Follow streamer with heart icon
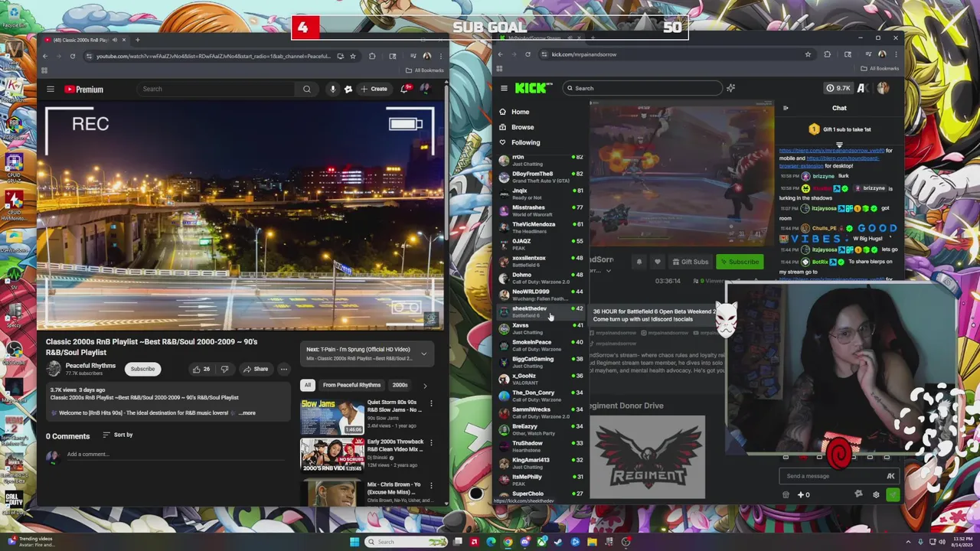980x551 pixels. pyautogui.click(x=657, y=262)
